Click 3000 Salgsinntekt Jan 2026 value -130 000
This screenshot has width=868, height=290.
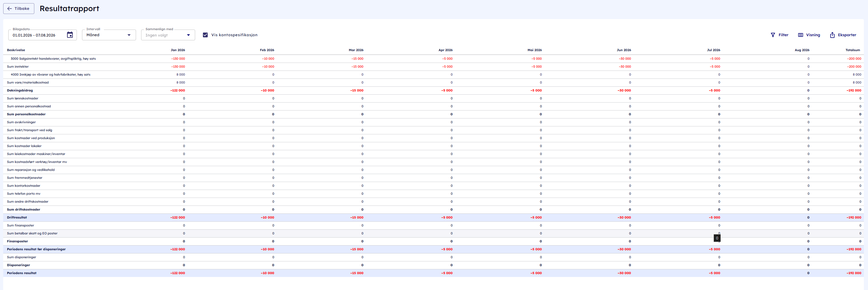pyautogui.click(x=178, y=59)
